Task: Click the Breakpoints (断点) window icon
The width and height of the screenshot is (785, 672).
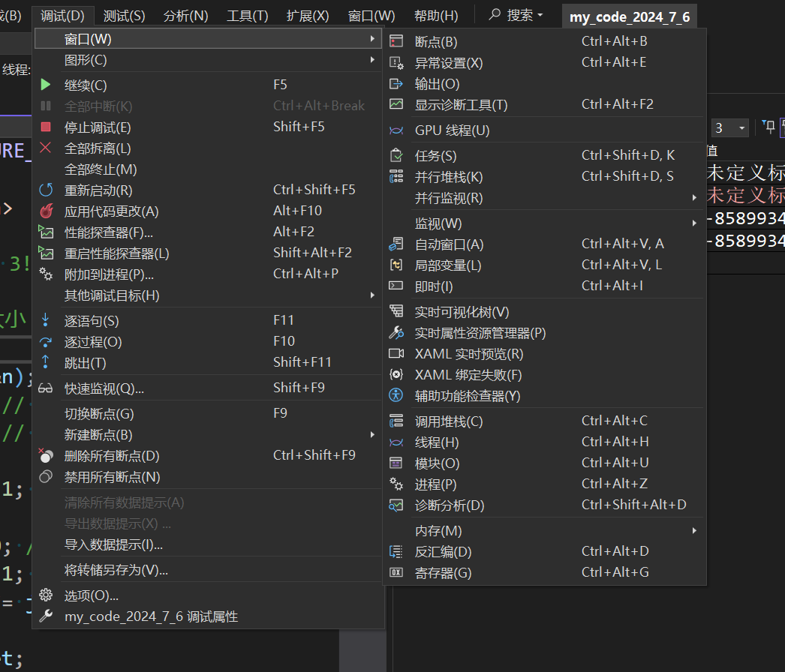Action: pyautogui.click(x=396, y=42)
